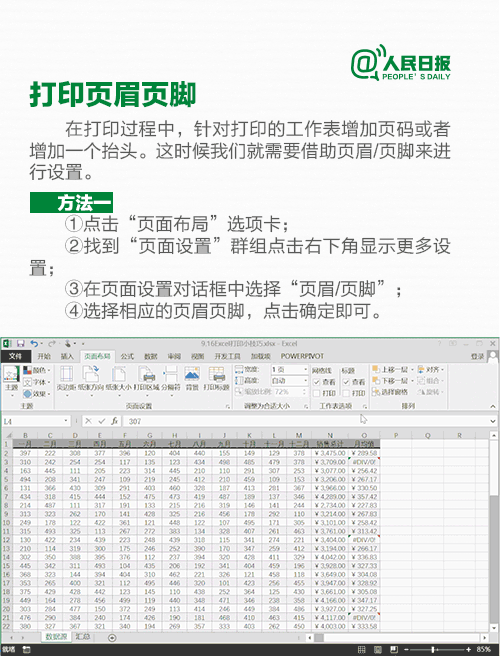Open the 文件 File tab
This screenshot has width=500, height=656.
click(x=15, y=356)
